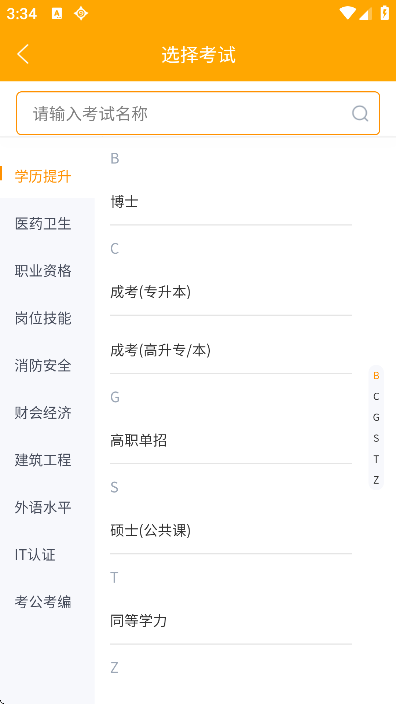Jump to letter G in index

376,417
